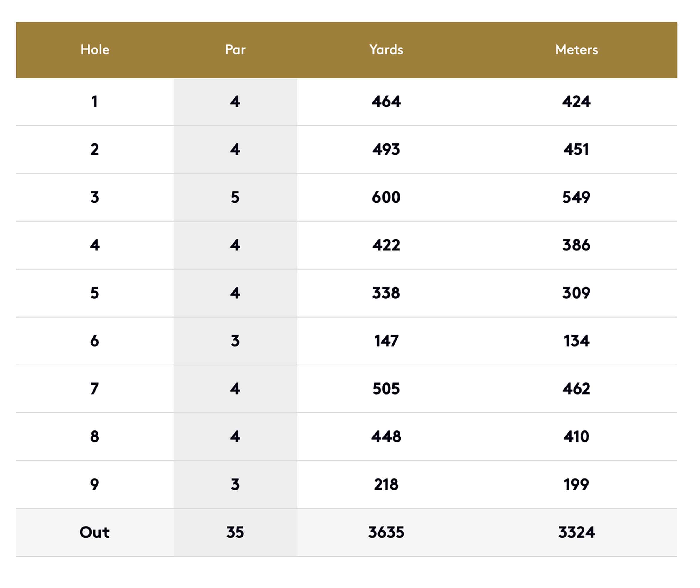700x588 pixels.
Task: Select the 3635 total yards value
Action: pyautogui.click(x=386, y=533)
